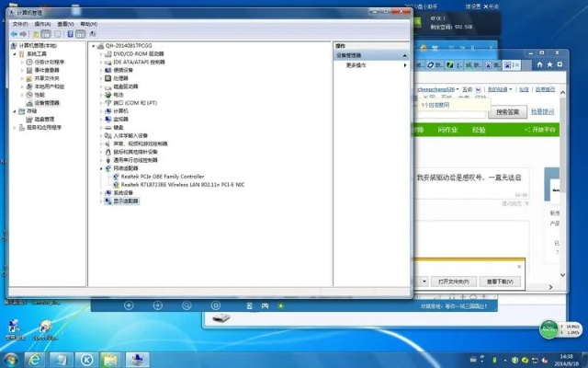Open the View (查看) menu
This screenshot has width=588, height=368.
(x=63, y=24)
